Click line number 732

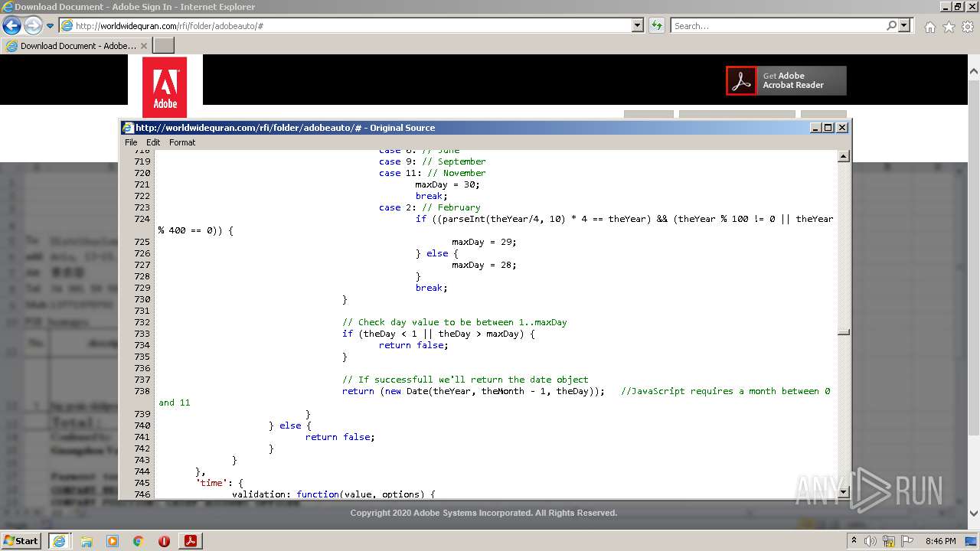[x=142, y=322]
